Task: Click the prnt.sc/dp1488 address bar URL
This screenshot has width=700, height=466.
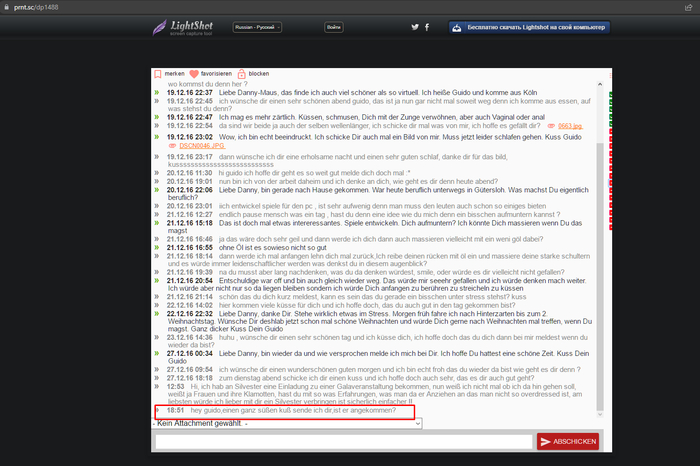Action: click(36, 7)
